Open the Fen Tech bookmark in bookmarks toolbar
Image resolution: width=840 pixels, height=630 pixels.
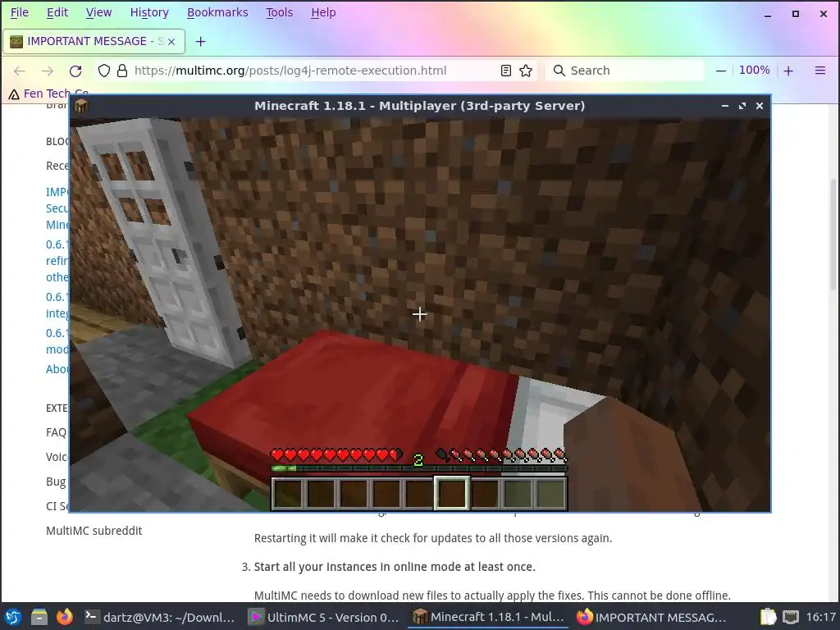tap(48, 94)
